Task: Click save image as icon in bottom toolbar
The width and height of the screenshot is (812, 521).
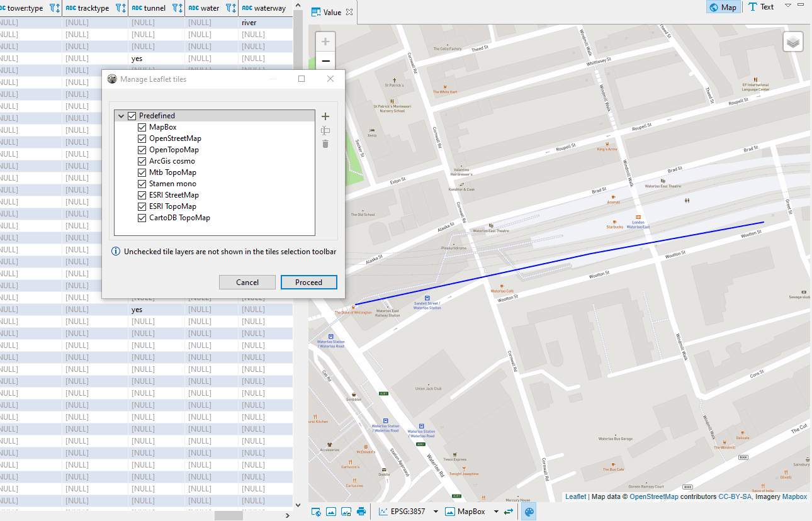Action: click(x=346, y=512)
